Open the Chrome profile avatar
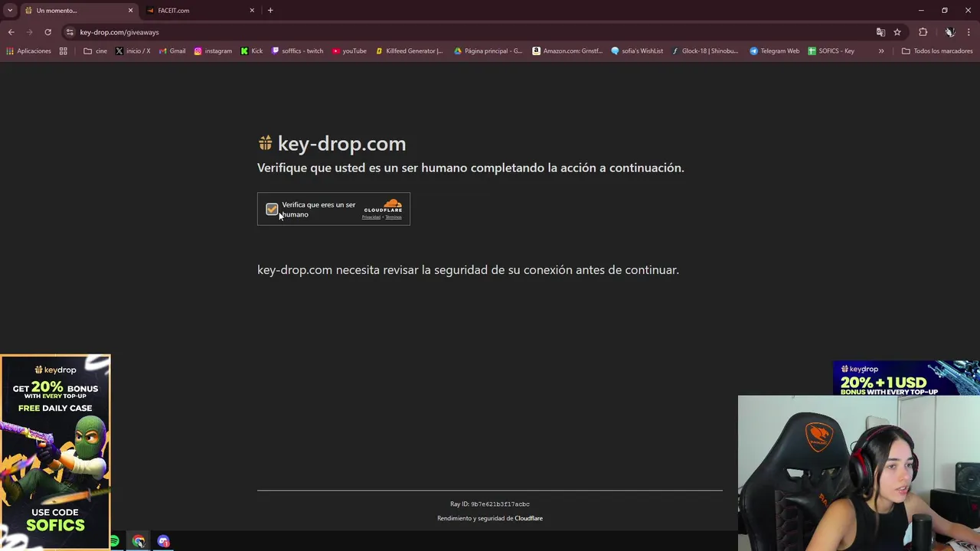The image size is (980, 551). coord(949,32)
